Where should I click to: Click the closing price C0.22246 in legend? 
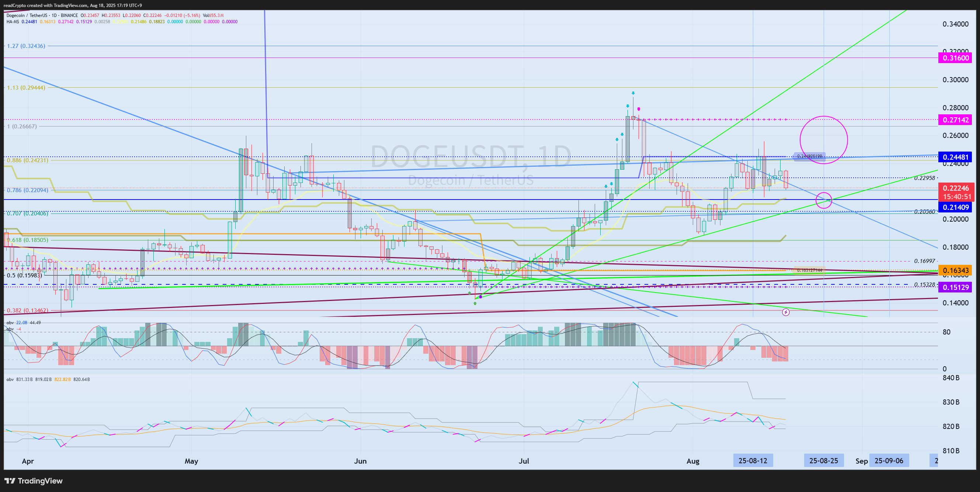[152, 15]
